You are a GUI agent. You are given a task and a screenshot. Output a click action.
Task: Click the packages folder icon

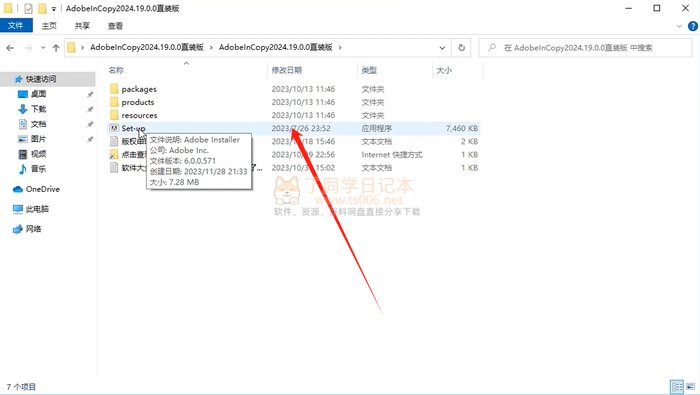(114, 89)
